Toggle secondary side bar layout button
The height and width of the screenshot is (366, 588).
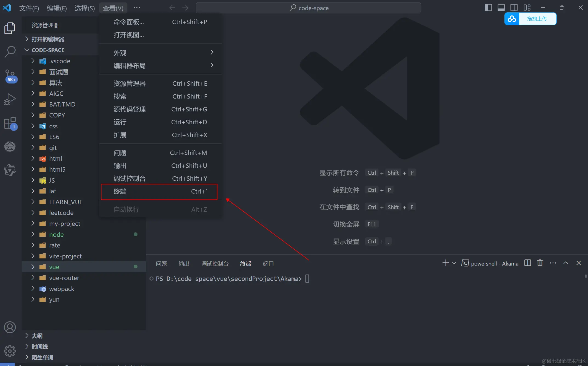tap(514, 8)
